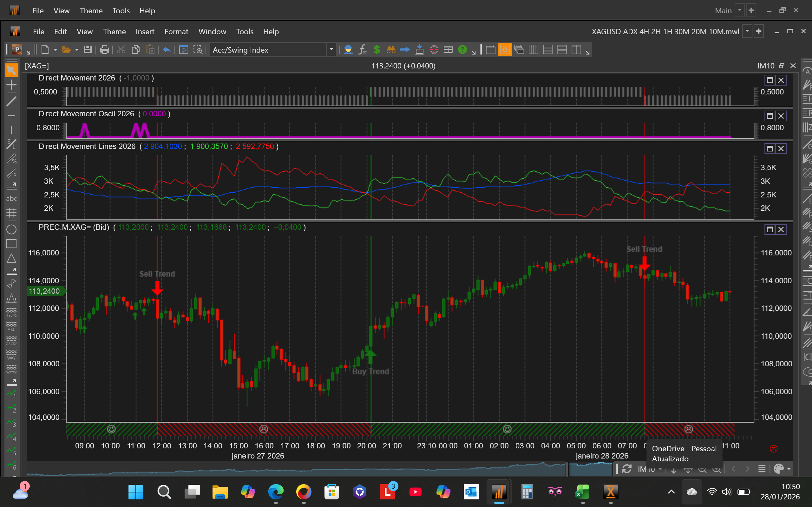Maximize the Direct Movement Lines 2026 pane
The width and height of the screenshot is (812, 507).
point(770,149)
